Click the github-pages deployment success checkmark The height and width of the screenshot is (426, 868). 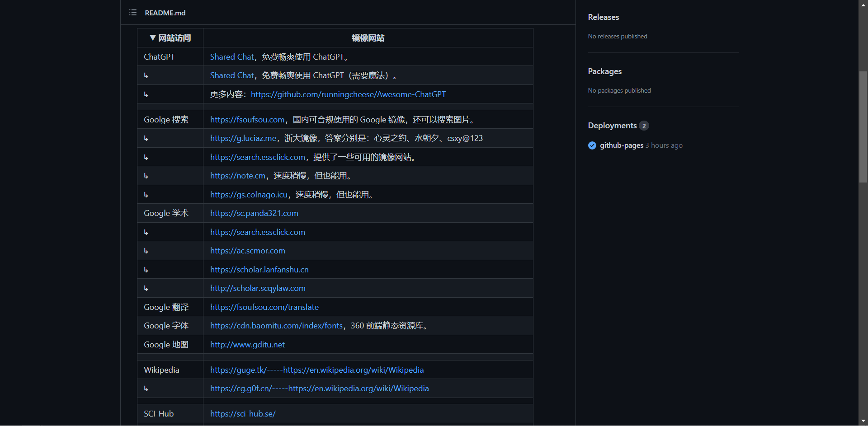pyautogui.click(x=592, y=145)
